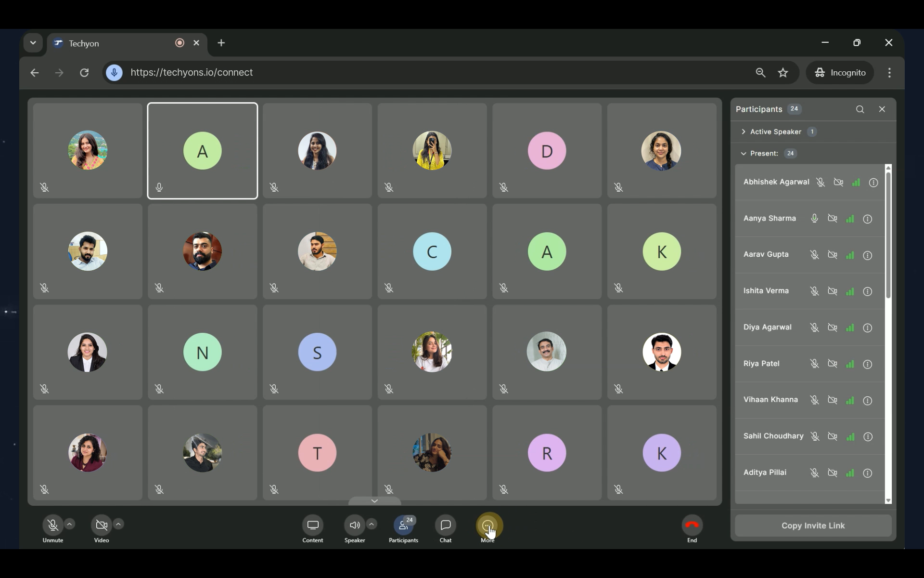Open Abhishek Agarwal's options in participant list
The width and height of the screenshot is (924, 578).
point(874,183)
